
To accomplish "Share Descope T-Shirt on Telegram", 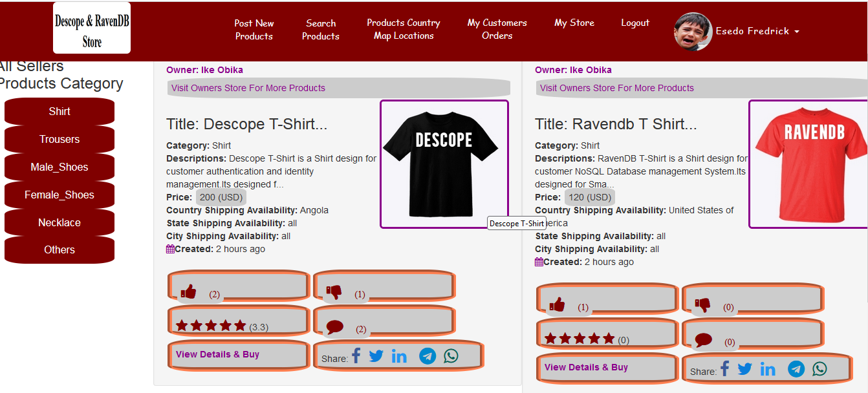I will 428,356.
